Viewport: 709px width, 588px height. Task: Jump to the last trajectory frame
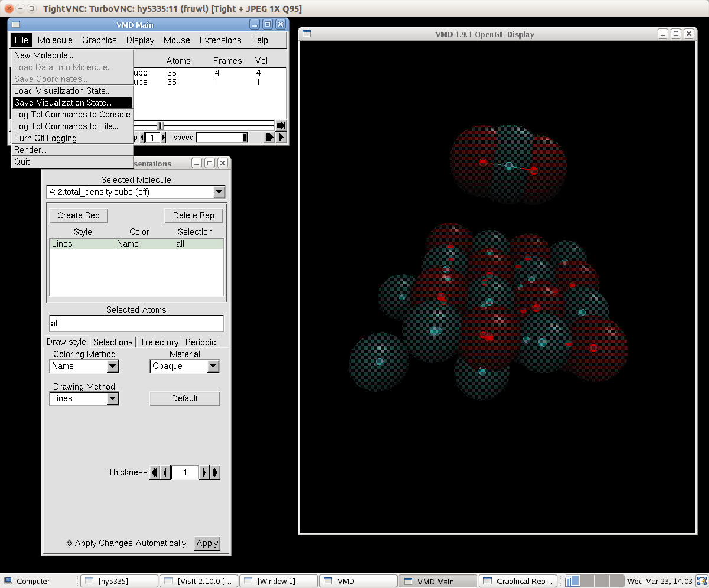(x=281, y=125)
